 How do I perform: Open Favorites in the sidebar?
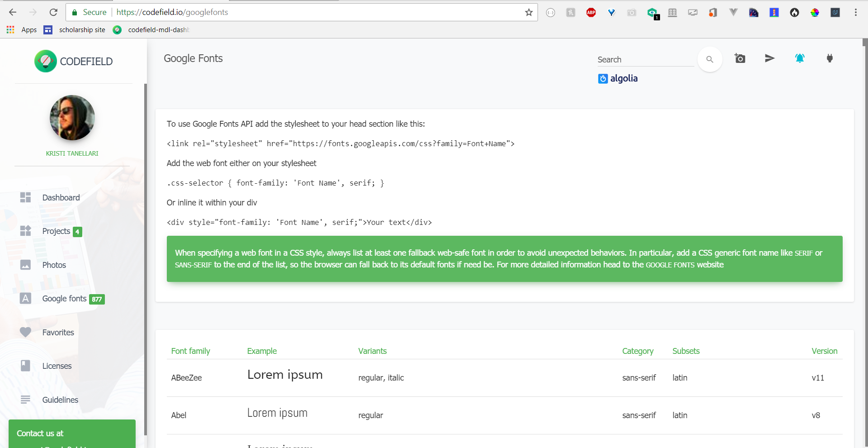click(x=58, y=333)
